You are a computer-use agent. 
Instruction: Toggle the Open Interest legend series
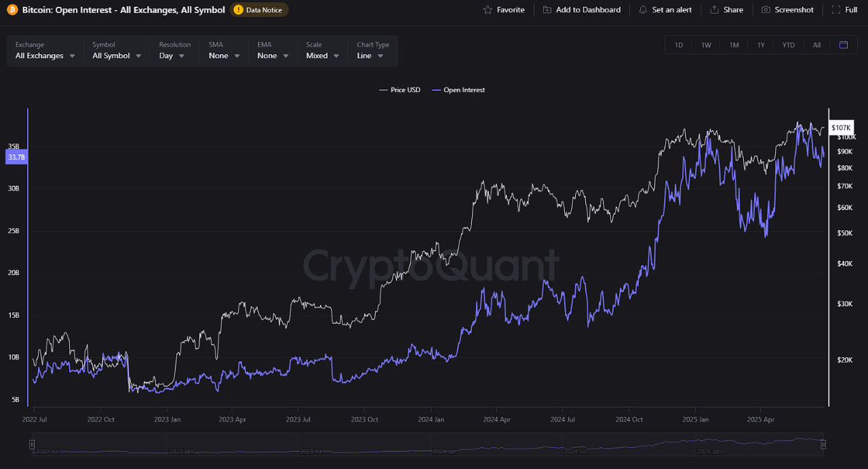[458, 90]
